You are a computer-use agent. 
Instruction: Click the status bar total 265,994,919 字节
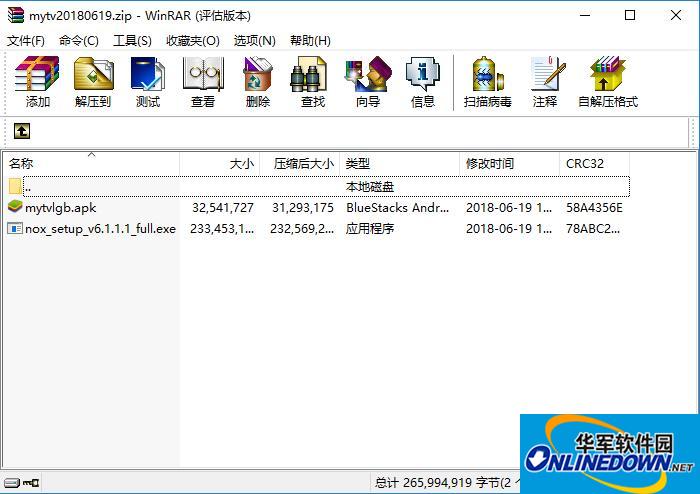tap(448, 482)
